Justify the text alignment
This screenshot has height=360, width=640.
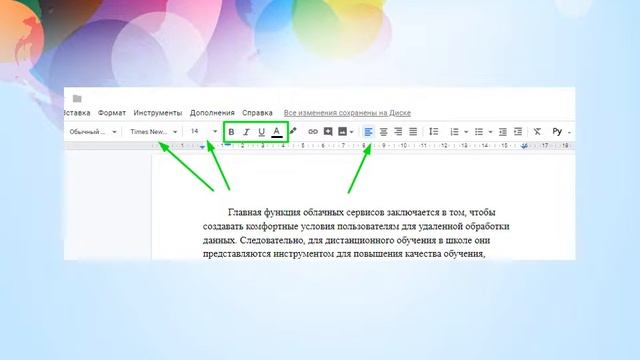(413, 131)
